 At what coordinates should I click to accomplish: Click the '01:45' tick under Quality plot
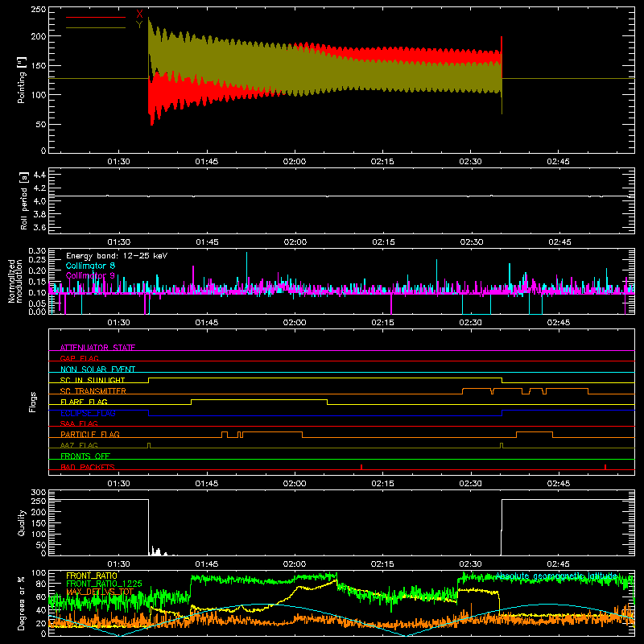tap(207, 564)
